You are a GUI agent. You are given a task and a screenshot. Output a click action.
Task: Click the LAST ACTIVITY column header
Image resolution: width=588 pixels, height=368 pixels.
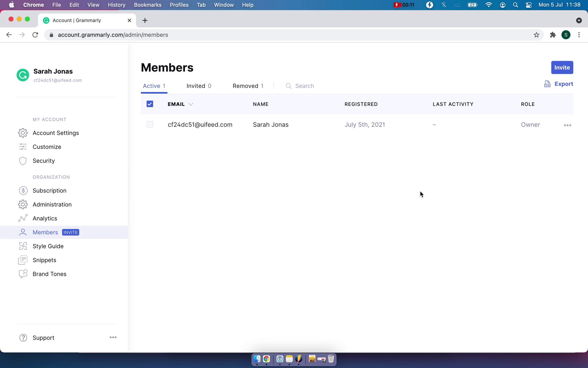tap(453, 104)
